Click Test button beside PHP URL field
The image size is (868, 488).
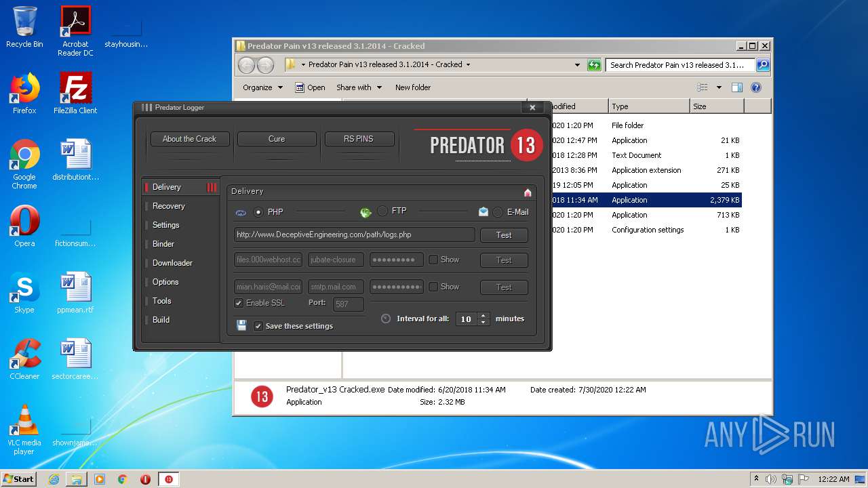504,235
